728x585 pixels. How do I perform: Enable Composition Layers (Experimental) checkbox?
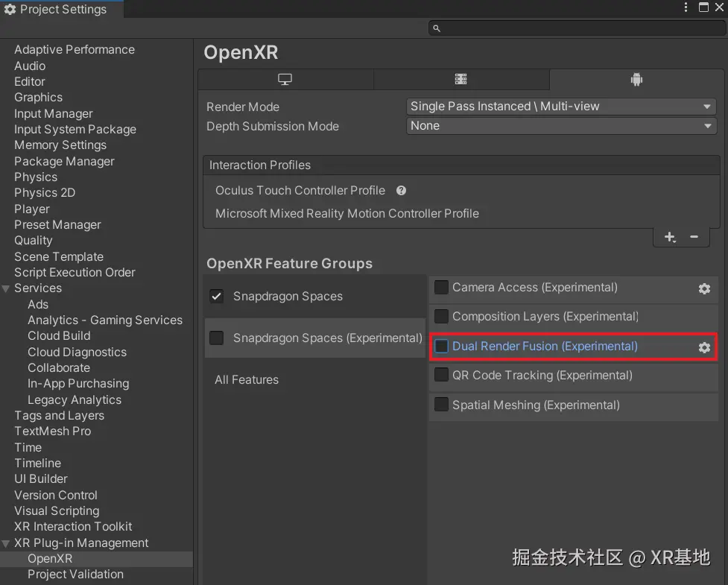[441, 316]
